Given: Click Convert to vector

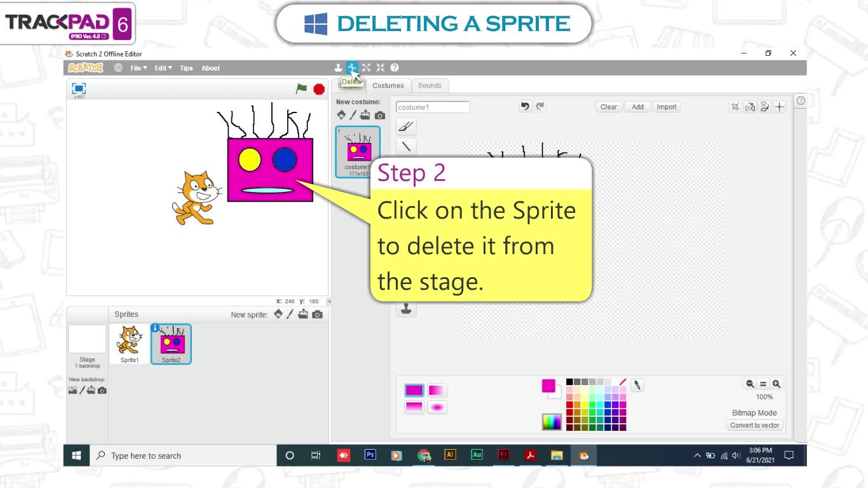Looking at the screenshot, I should tap(754, 425).
